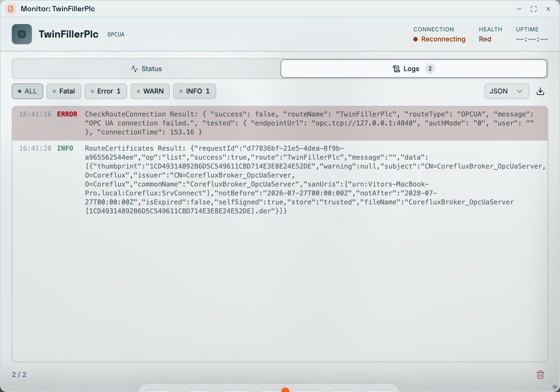
Task: Download the logs with the download icon
Action: tap(540, 91)
